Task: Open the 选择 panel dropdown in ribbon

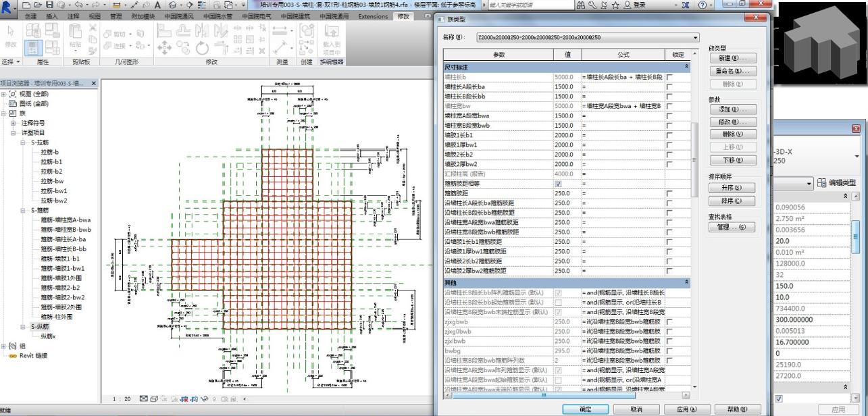Action: click(x=11, y=61)
